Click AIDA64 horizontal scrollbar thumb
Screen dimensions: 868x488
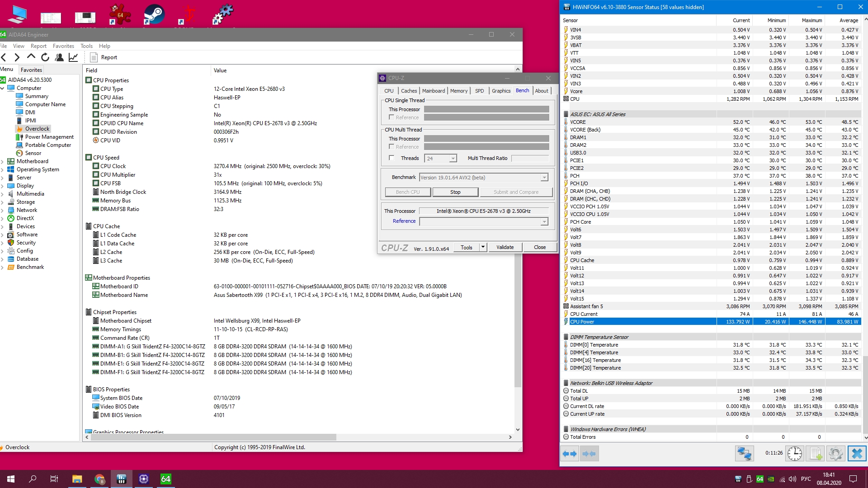212,437
